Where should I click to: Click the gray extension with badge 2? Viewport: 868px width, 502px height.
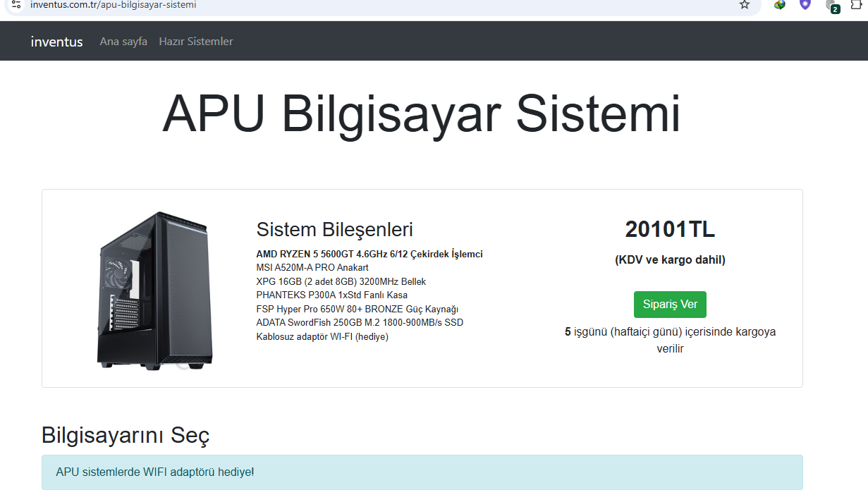click(x=831, y=6)
